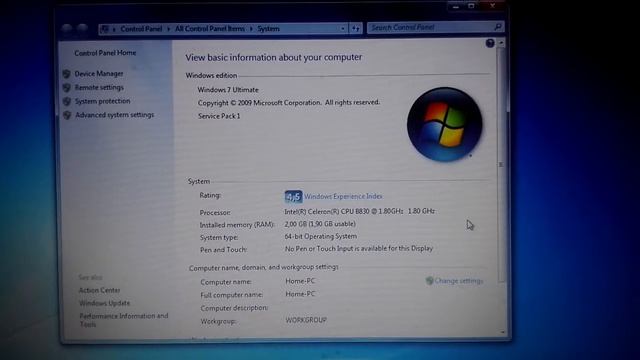Click the Home-PC value beside Full computer name

pyautogui.click(x=300, y=294)
